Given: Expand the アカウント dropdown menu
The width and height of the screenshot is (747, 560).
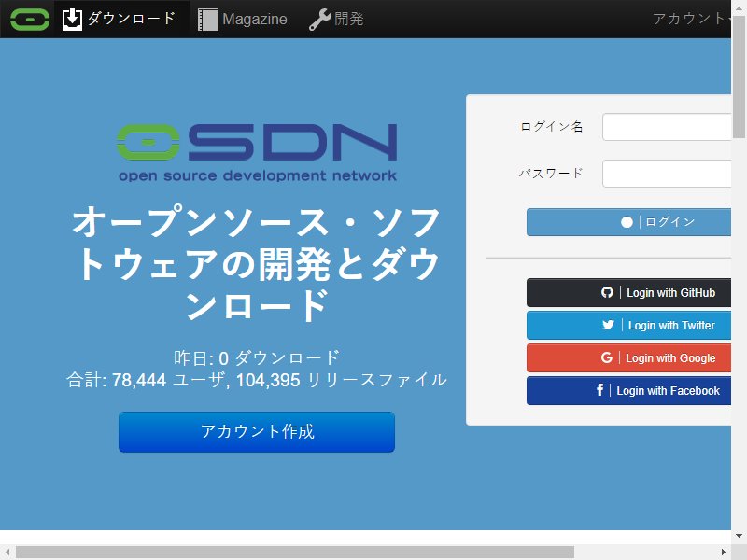Looking at the screenshot, I should click(x=692, y=19).
